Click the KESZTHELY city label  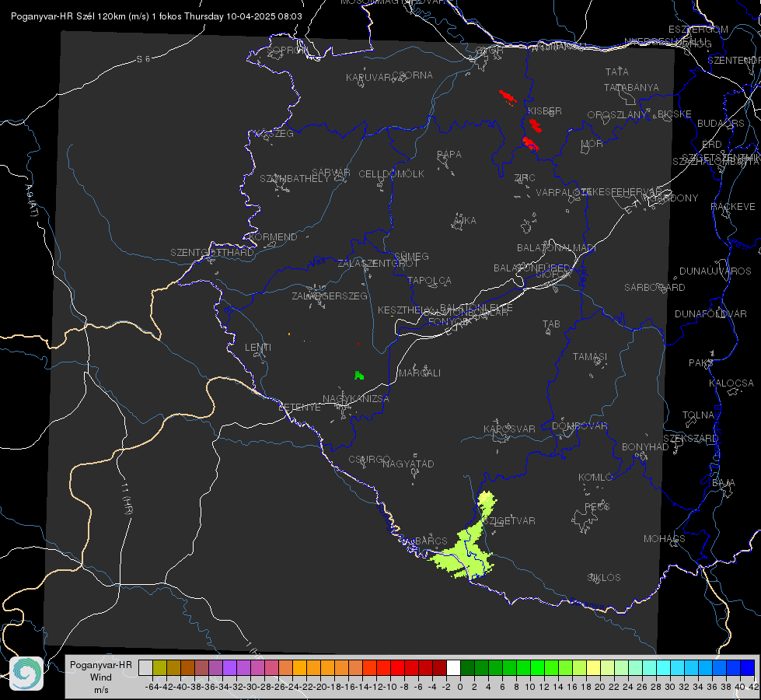405,310
